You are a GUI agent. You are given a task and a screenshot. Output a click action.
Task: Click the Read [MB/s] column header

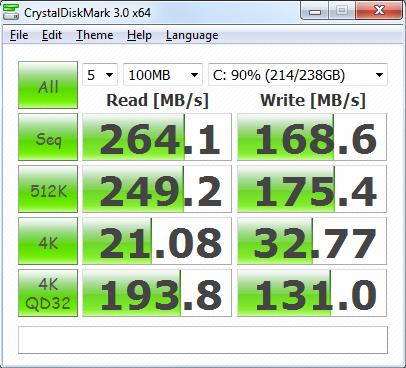(157, 100)
